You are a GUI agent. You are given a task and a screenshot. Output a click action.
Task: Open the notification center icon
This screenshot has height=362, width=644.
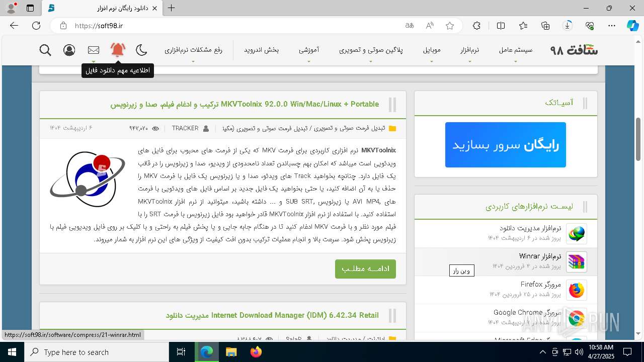627,352
